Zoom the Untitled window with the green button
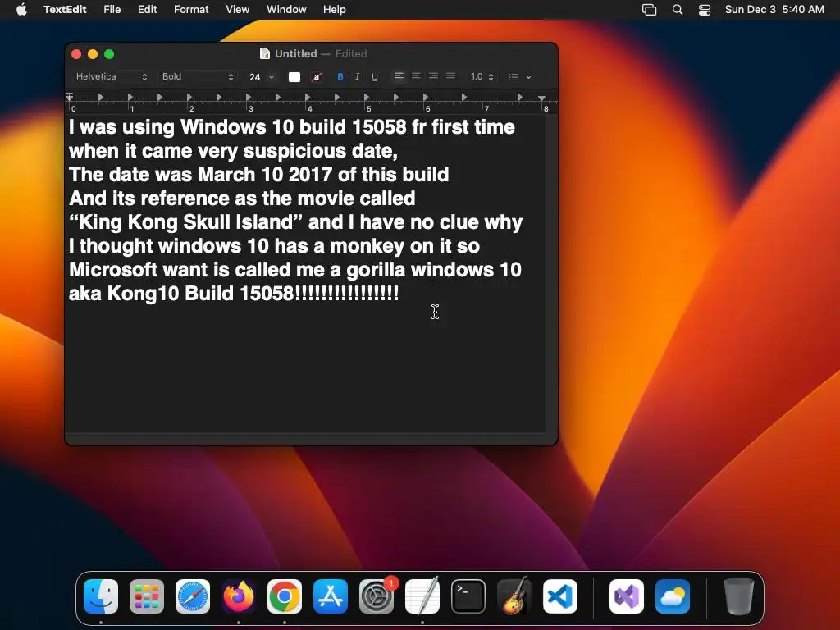 click(x=109, y=54)
